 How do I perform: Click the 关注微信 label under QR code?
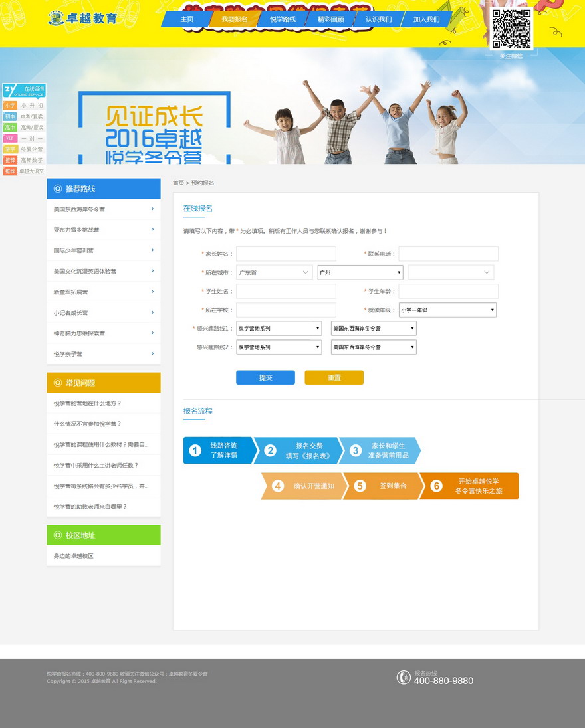click(511, 56)
